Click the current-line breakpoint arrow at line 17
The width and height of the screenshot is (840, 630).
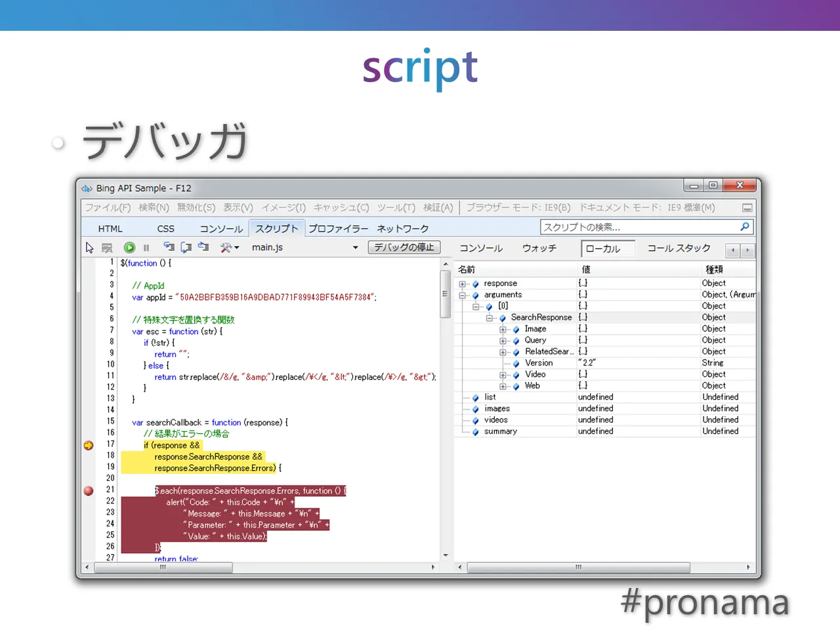click(89, 445)
